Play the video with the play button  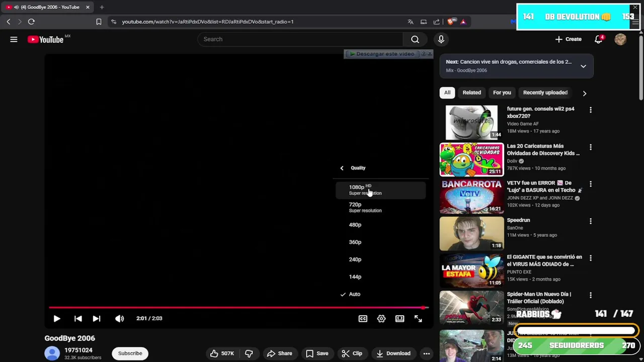[x=57, y=318]
